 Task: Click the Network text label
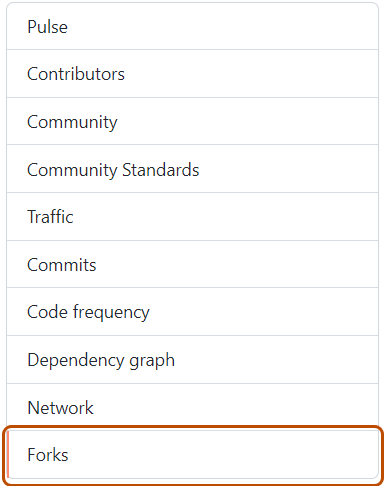pos(61,408)
